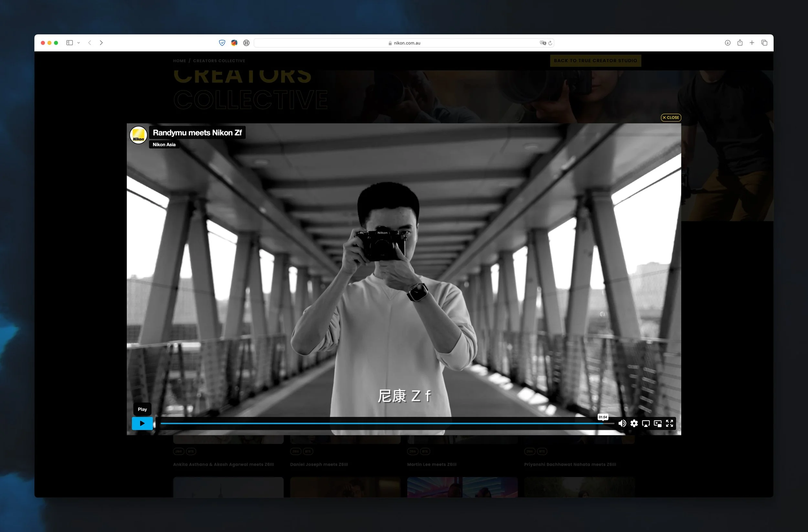Screen dimensions: 808x532
Task: Click the privacy shield extension icon
Action: click(222, 43)
